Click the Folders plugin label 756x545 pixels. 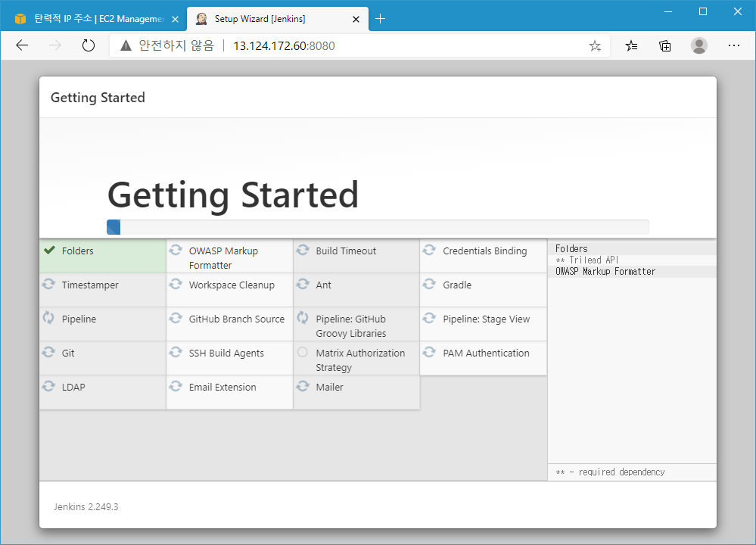pyautogui.click(x=78, y=251)
